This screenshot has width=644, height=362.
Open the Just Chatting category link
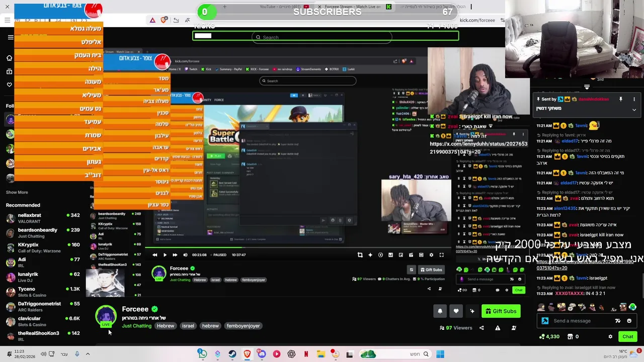coord(136,326)
